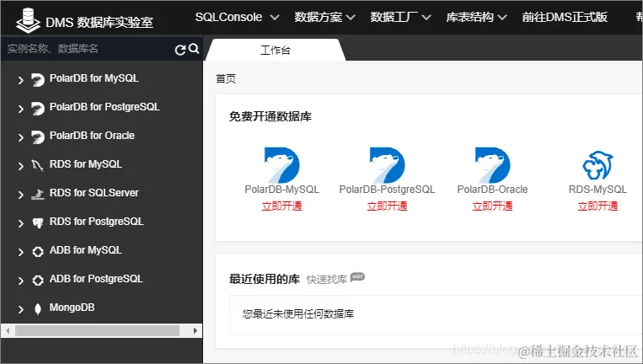Click 立即开通 under PolarDB-MySQL
Image resolution: width=643 pixels, height=364 pixels.
tap(281, 206)
